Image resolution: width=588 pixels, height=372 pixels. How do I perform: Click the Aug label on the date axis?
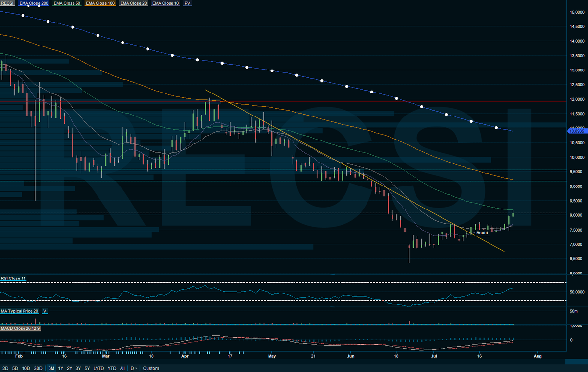538,357
